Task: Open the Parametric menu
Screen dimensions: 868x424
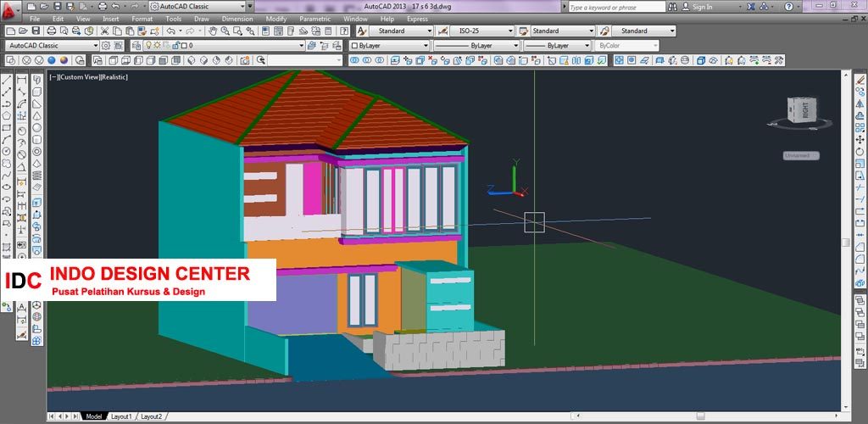Action: 314,19
